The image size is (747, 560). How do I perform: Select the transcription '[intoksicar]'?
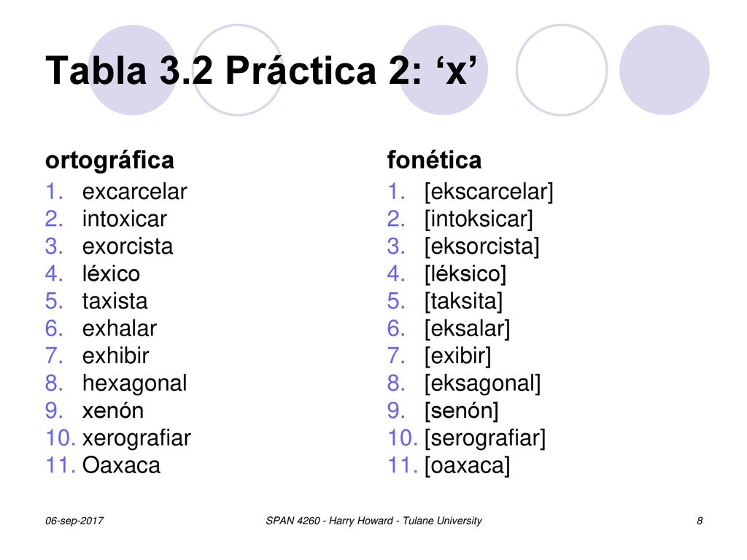(x=479, y=219)
